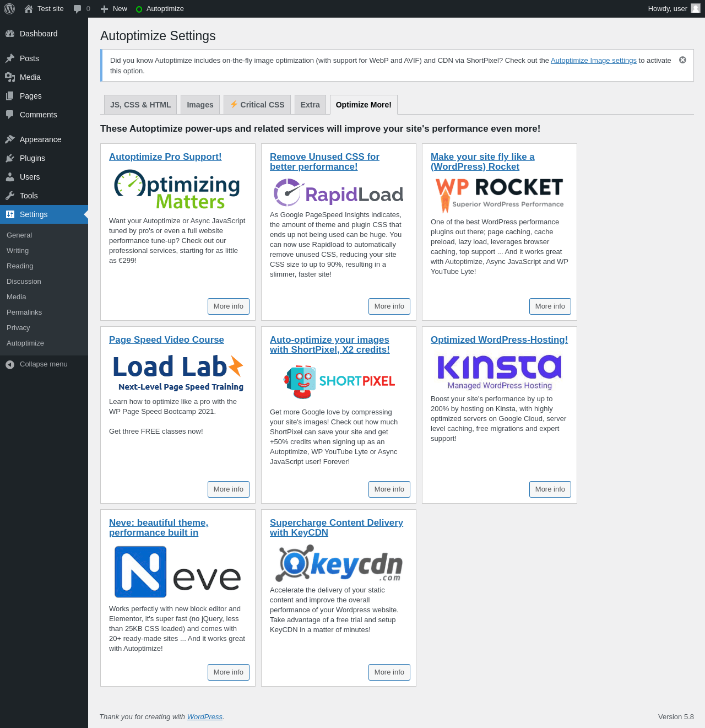The image size is (705, 728).
Task: Click More info for Autoptimize Pro Support
Action: 229,306
